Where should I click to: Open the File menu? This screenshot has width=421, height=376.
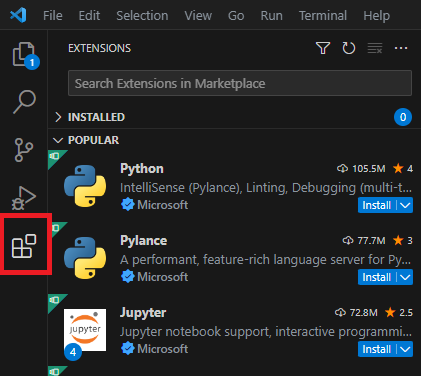[x=53, y=16]
